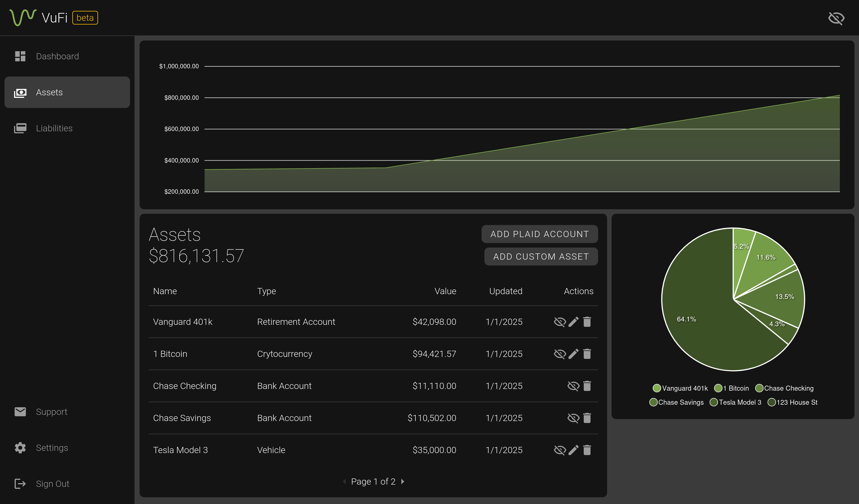Select the Assets sidebar item
The width and height of the screenshot is (859, 504).
click(x=67, y=92)
